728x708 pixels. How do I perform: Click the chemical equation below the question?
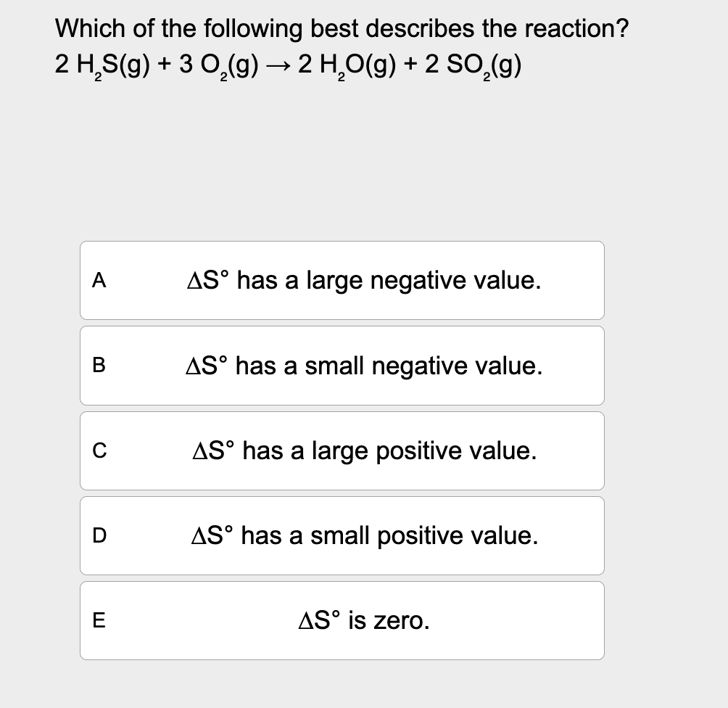tap(286, 65)
